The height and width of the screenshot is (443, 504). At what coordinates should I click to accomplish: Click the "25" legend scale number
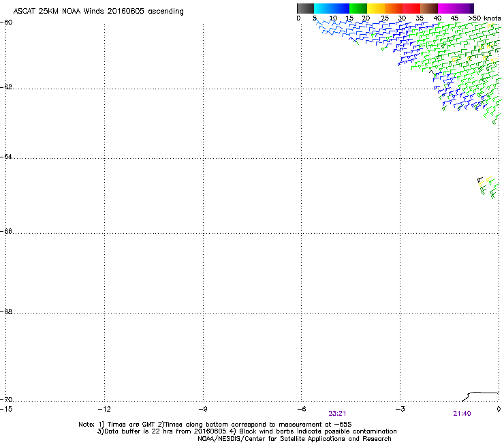385,18
